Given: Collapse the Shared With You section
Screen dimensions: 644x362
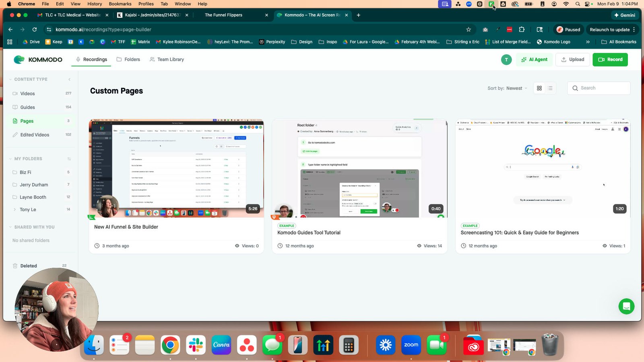Looking at the screenshot, I should [10, 227].
